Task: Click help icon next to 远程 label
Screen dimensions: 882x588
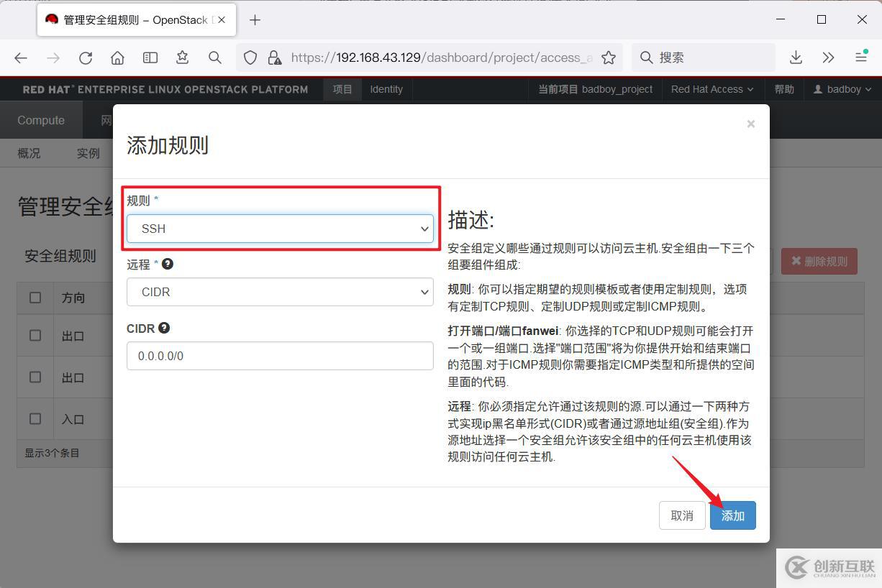Action: click(x=168, y=264)
